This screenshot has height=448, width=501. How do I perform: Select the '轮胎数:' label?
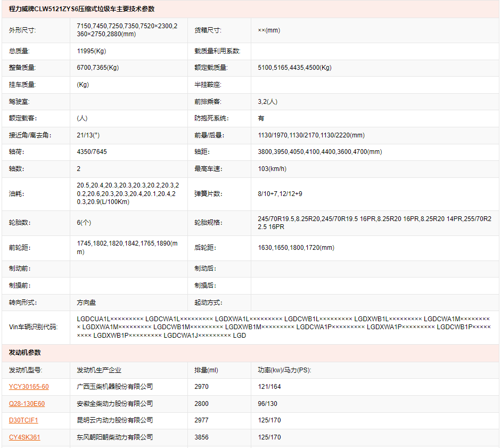point(20,223)
